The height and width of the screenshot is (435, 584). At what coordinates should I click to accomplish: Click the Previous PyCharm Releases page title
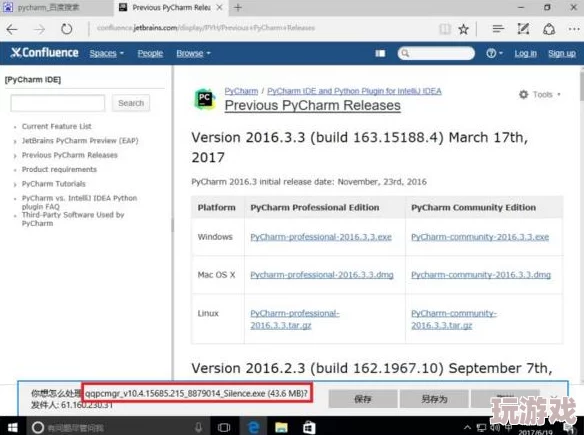point(312,105)
